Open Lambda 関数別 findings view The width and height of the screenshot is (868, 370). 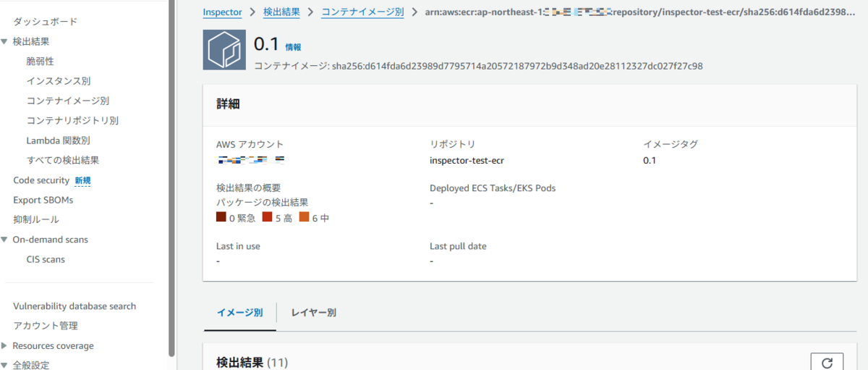(x=58, y=140)
